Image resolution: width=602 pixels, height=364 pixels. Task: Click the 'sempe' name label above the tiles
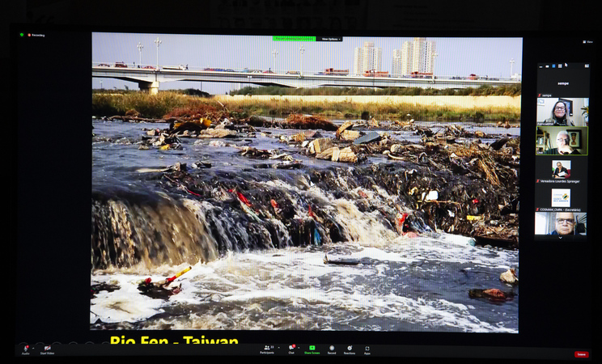pos(563,83)
